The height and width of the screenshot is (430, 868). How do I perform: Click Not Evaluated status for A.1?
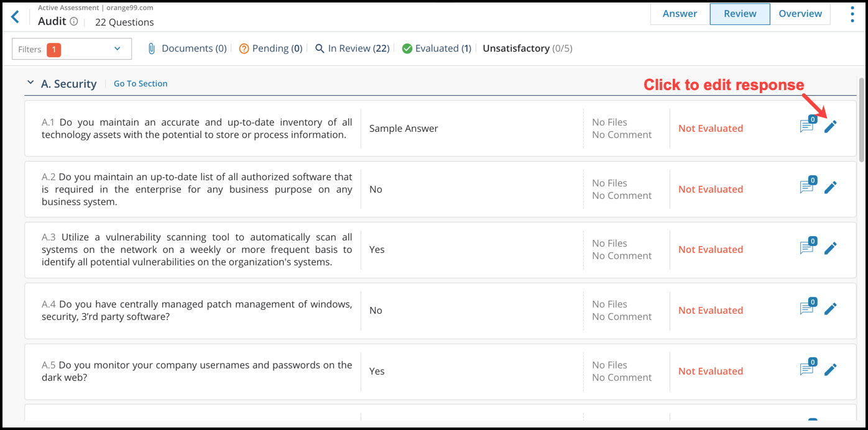point(711,129)
